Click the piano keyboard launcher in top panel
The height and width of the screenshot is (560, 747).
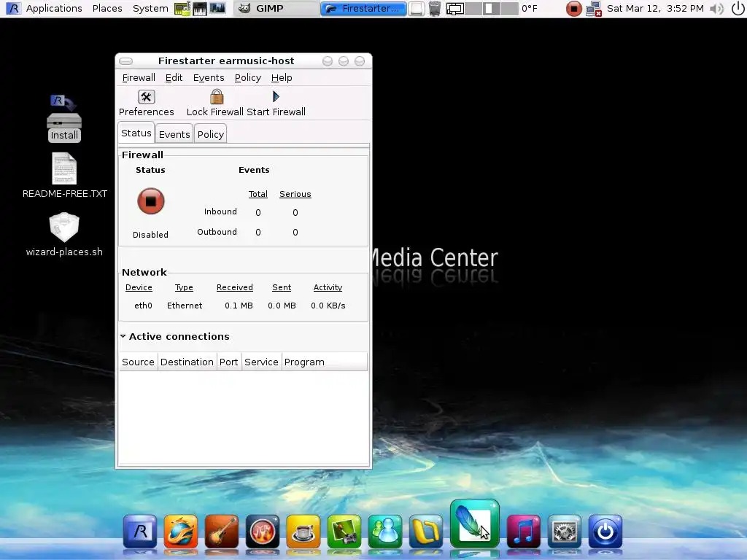[x=200, y=9]
